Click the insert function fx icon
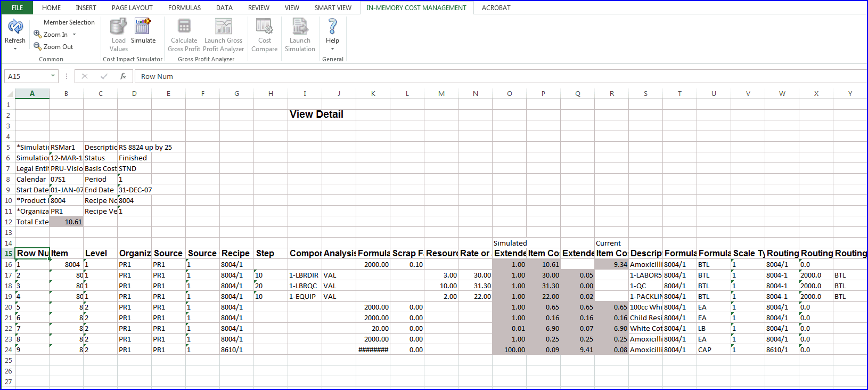 pos(123,76)
